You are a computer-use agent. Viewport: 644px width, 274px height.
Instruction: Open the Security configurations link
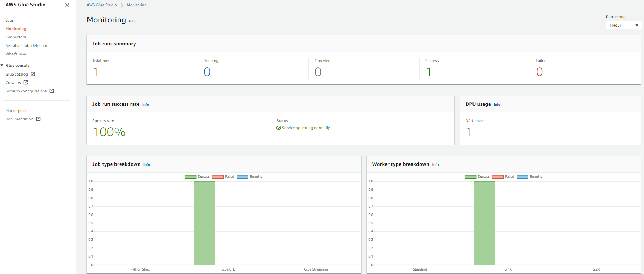(26, 91)
